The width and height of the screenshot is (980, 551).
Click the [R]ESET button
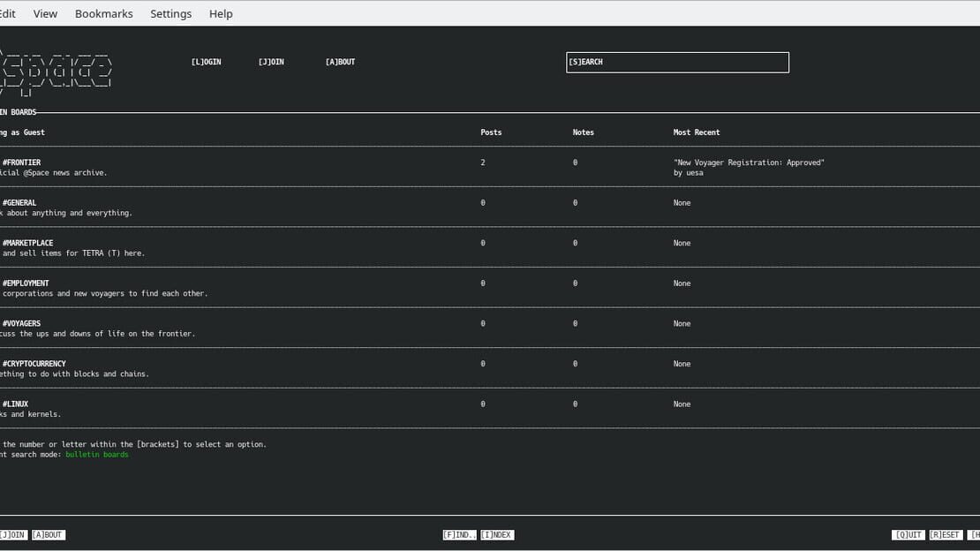[x=946, y=535]
